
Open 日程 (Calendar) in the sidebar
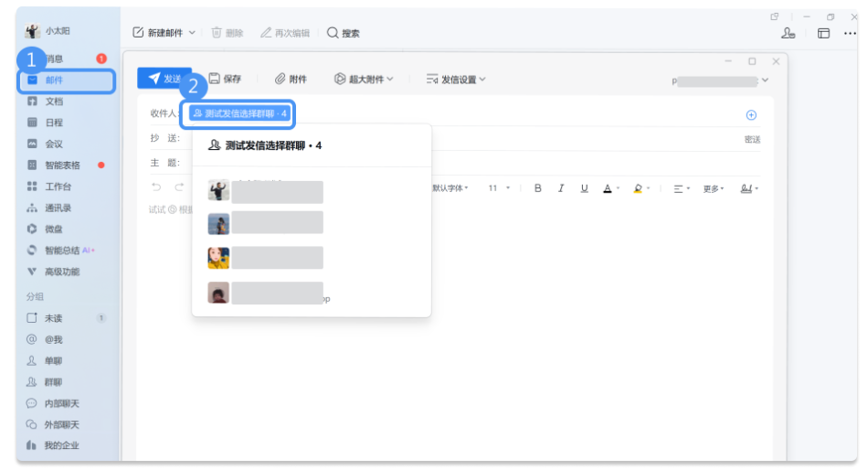(53, 123)
